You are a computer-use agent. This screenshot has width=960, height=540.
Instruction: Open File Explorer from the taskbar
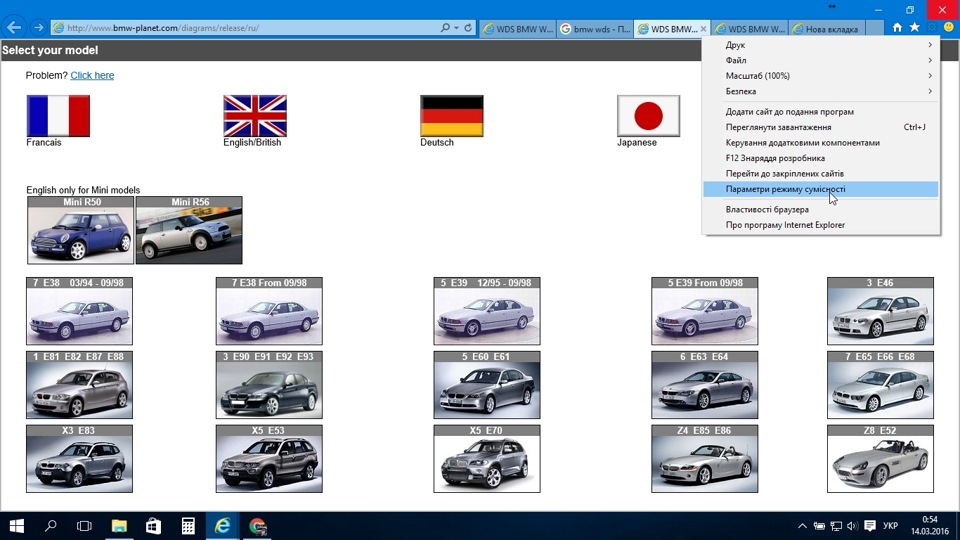pos(119,526)
